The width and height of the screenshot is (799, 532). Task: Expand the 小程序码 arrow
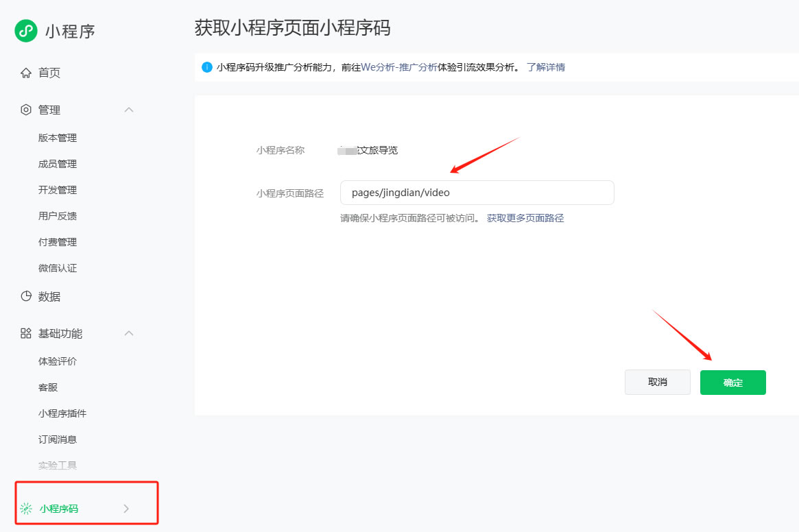(126, 509)
